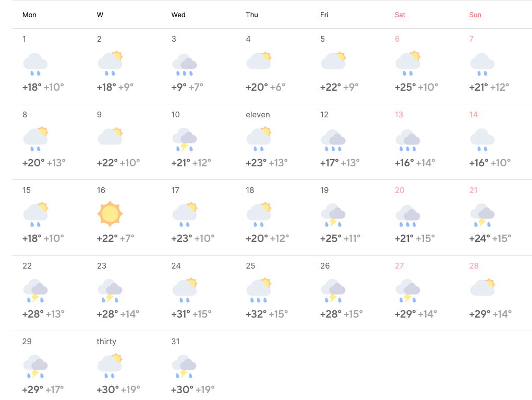Select the day labeled 'eleven'

click(x=258, y=115)
